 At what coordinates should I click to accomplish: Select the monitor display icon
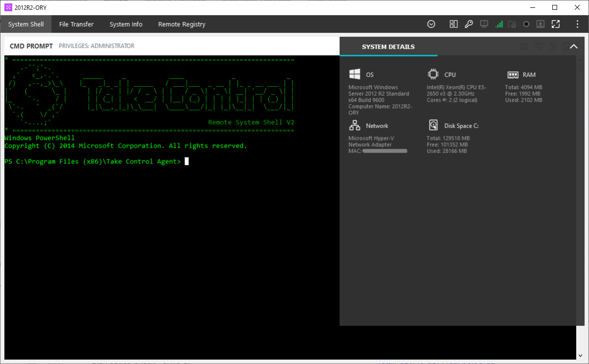484,24
